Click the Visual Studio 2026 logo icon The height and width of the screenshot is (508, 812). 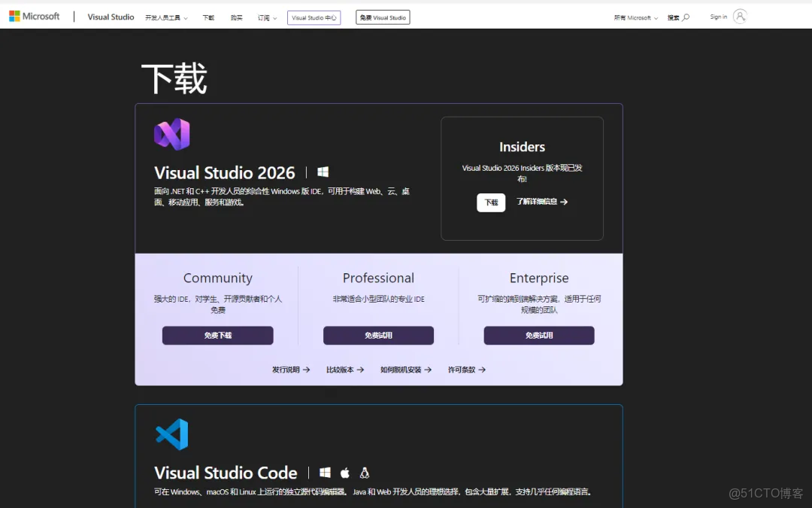[x=172, y=134]
